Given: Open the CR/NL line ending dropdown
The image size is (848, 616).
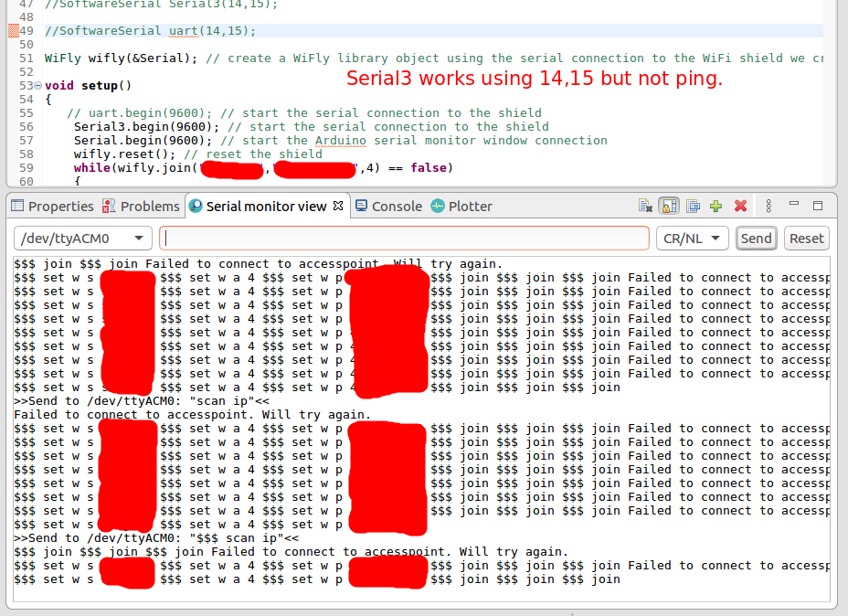Looking at the screenshot, I should 692,239.
